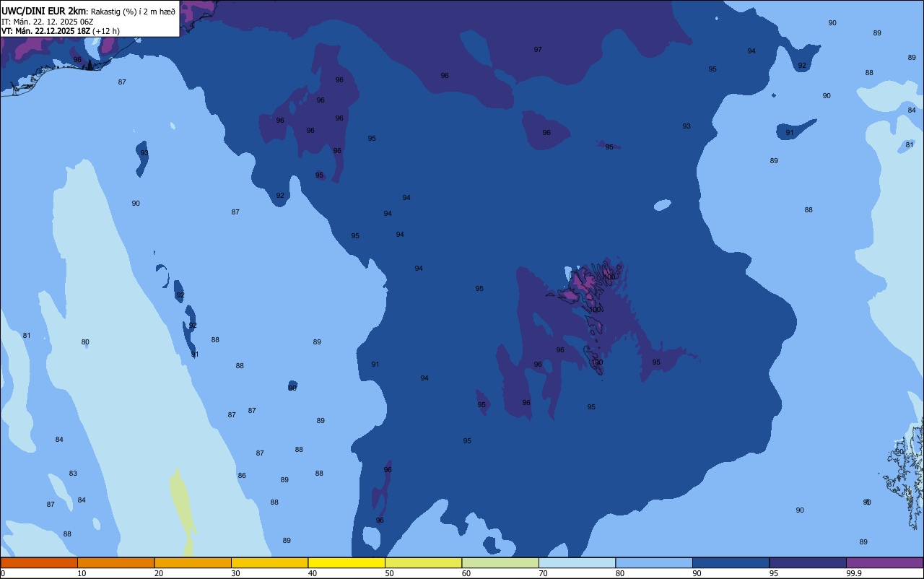Viewport: 924px width, 579px height.
Task: Click the 0–10 dark red-orange legend color block
Action: tap(39, 562)
